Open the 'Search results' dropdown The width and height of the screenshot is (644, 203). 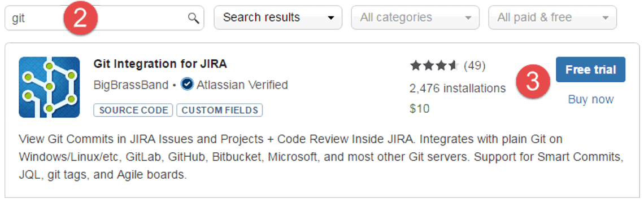(x=278, y=17)
